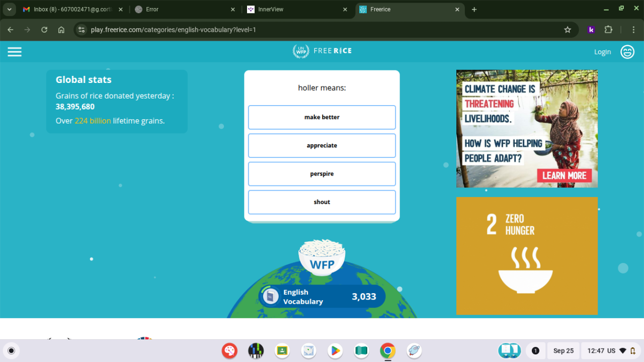
Task: Switch to the Error tab
Action: point(185,10)
